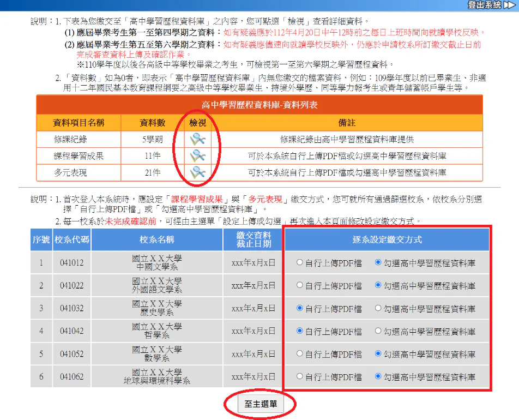Select 自行上傳PDF檔 for 哲學系
Image resolution: width=519 pixels, height=420 pixels.
[300, 331]
